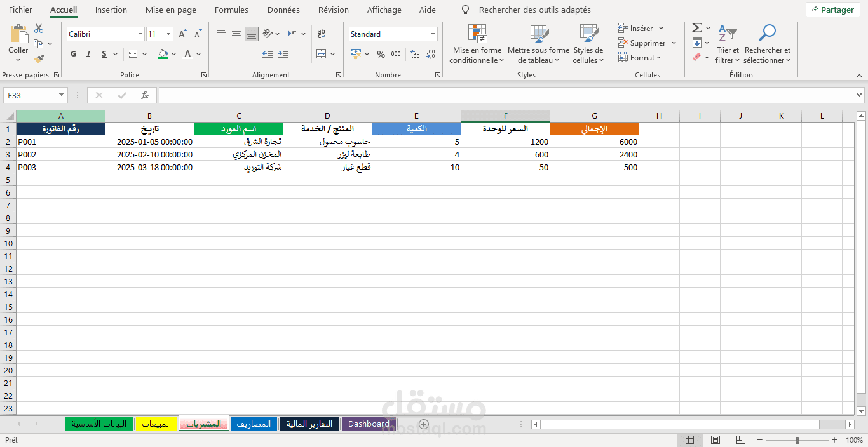Switch to Page Layout view in status bar
Image resolution: width=868 pixels, height=447 pixels.
click(x=715, y=440)
